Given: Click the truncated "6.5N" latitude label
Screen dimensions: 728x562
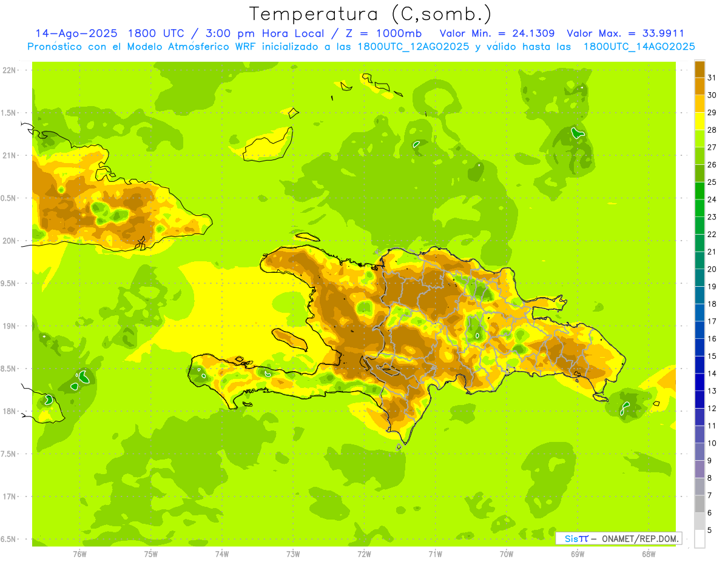Looking at the screenshot, I should (x=8, y=540).
